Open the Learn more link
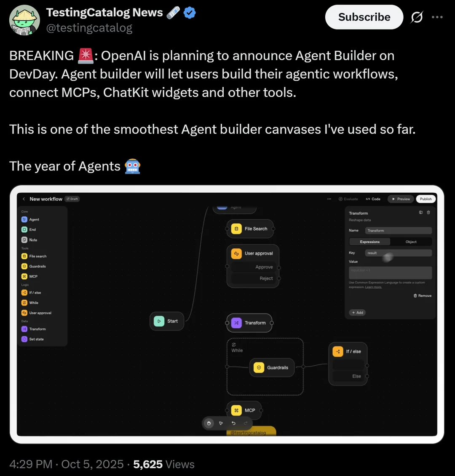455x476 pixels. click(373, 287)
